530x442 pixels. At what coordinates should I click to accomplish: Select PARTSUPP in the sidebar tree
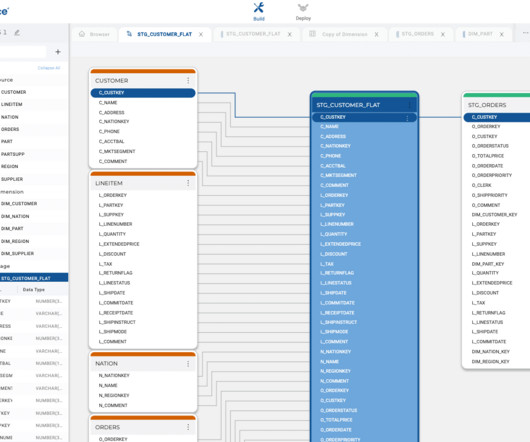tap(13, 154)
